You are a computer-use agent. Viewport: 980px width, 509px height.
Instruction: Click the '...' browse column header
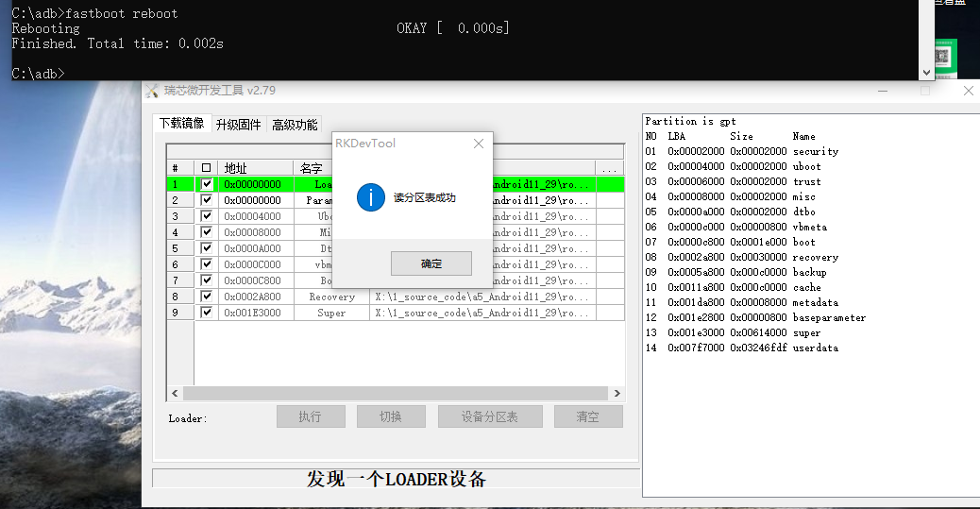pyautogui.click(x=609, y=168)
